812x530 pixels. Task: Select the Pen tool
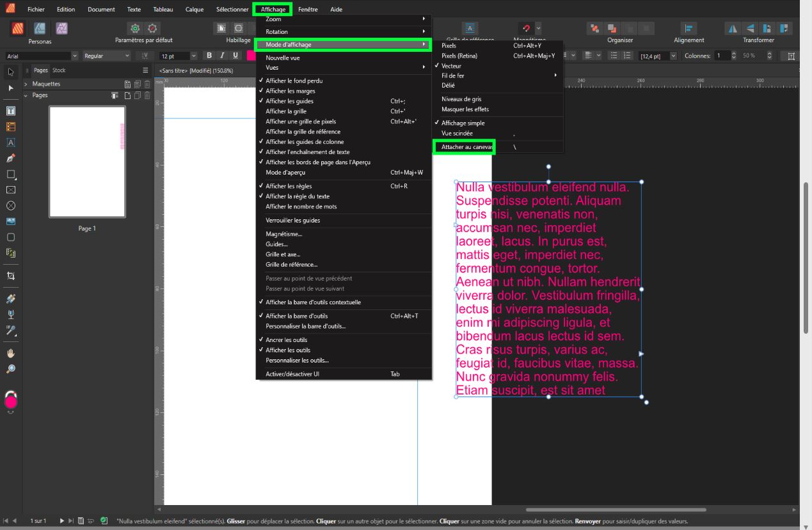tap(11, 158)
